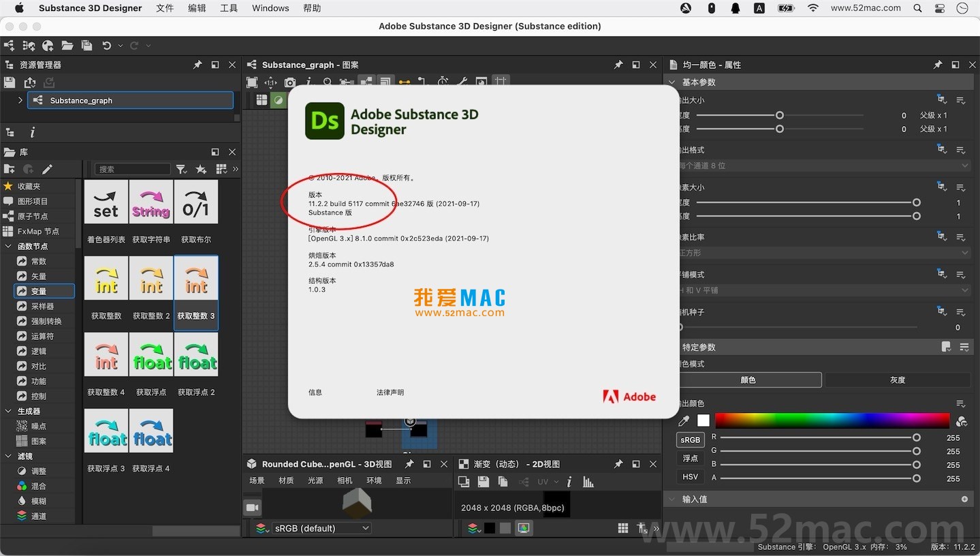The width and height of the screenshot is (980, 556).
Task: Switch color sliders to sRGB mode
Action: coord(691,440)
